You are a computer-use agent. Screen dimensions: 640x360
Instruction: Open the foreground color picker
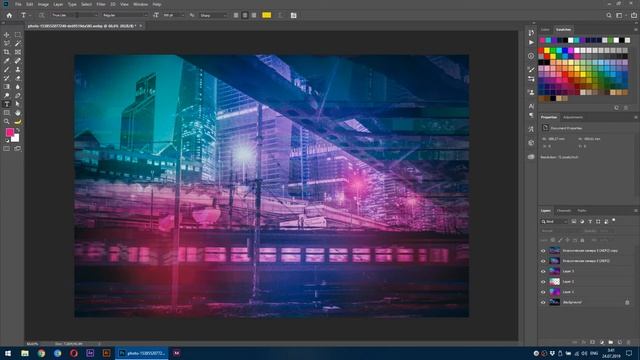click(9, 132)
